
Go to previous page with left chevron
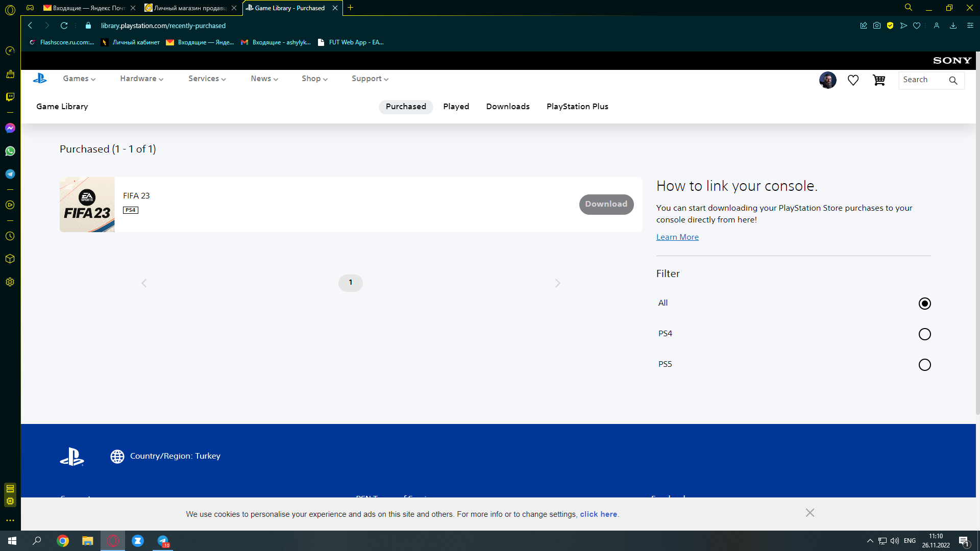(144, 283)
